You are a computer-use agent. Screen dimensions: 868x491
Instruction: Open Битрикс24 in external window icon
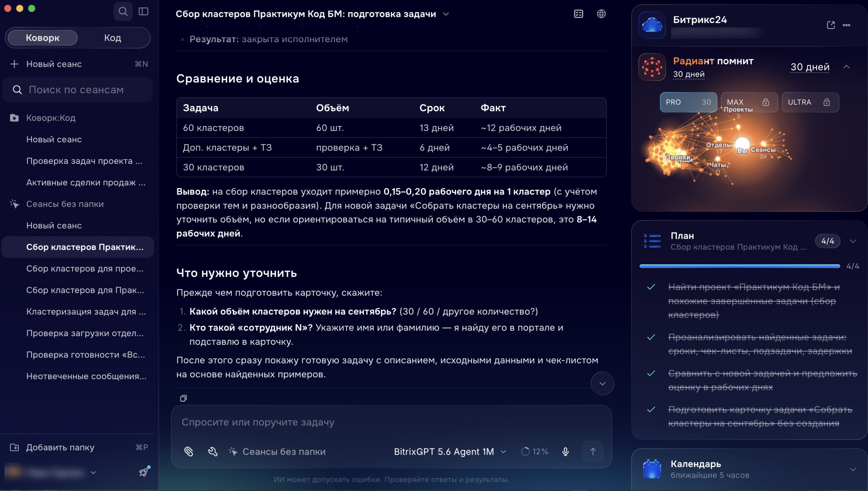coord(831,25)
